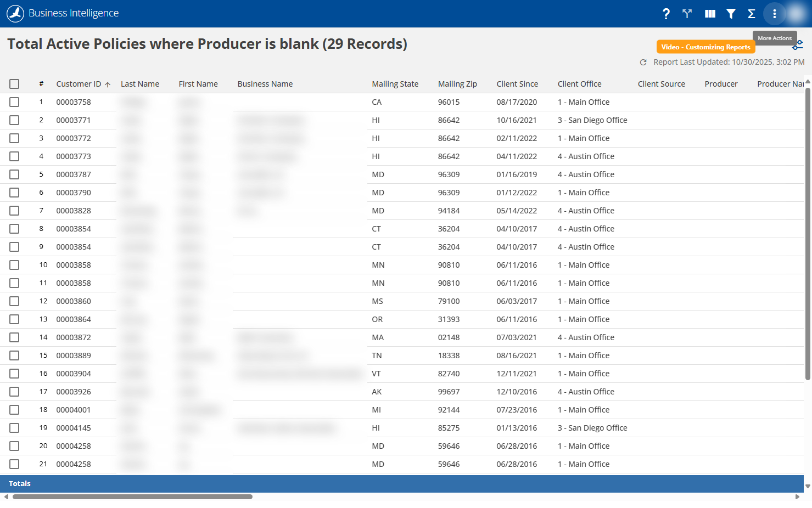Tick the checkbox for row 00003828
The image size is (812, 508).
[x=14, y=211]
